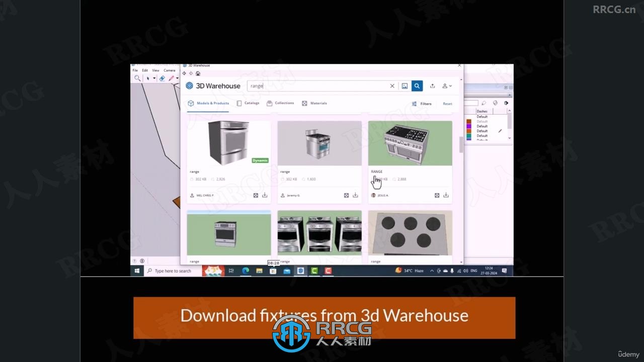Click materials icon on JESUS A. card
The height and width of the screenshot is (362, 644).
pyautogui.click(x=437, y=195)
